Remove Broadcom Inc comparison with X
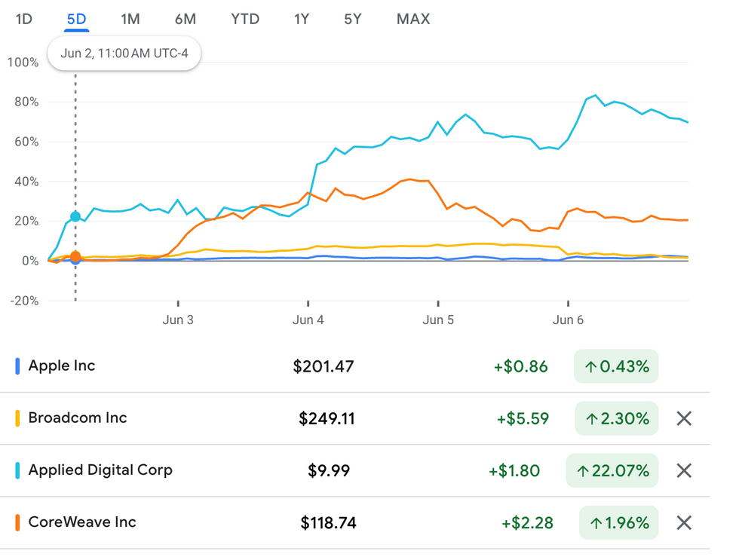Image resolution: width=739 pixels, height=560 pixels. (x=683, y=418)
